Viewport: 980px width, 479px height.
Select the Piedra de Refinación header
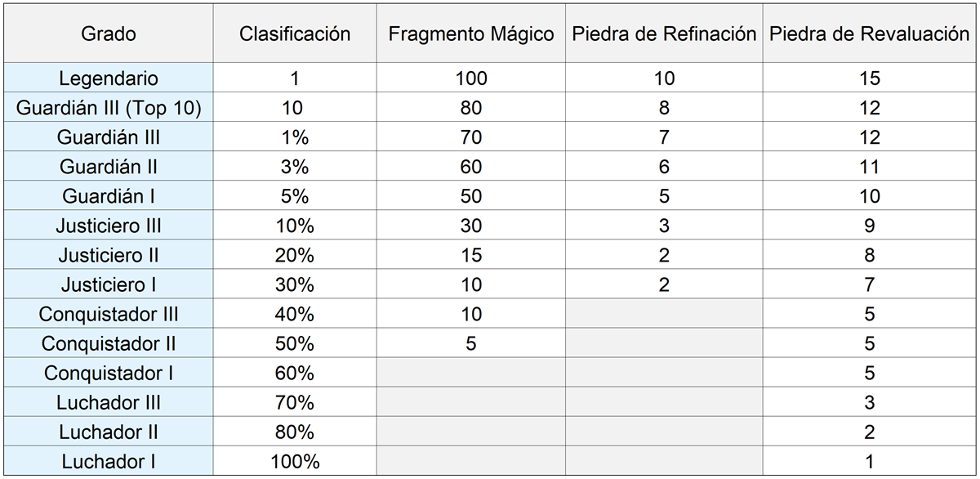coord(664,34)
